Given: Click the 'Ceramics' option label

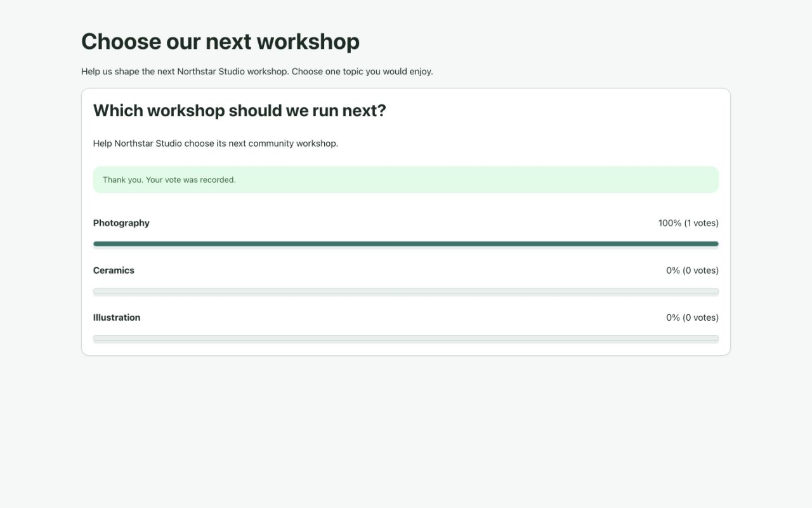Looking at the screenshot, I should [x=114, y=271].
